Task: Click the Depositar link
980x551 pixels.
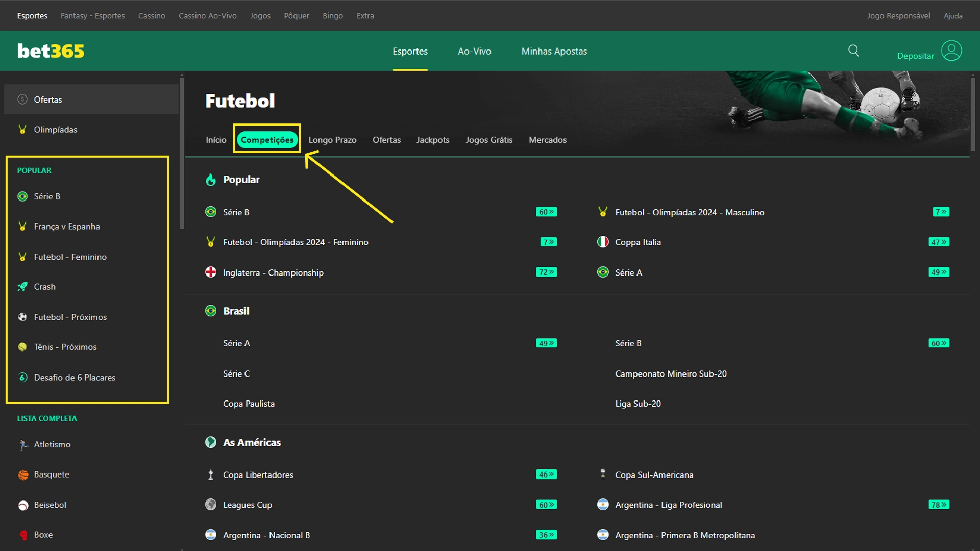Action: [x=916, y=56]
